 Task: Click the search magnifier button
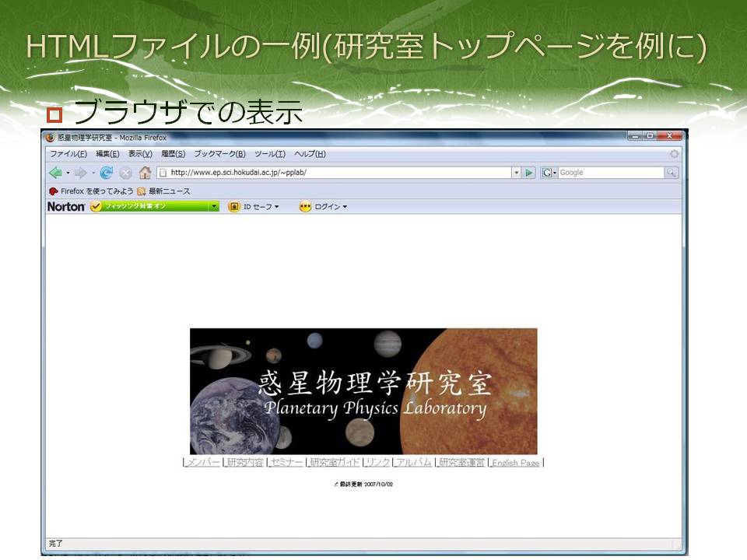[672, 173]
